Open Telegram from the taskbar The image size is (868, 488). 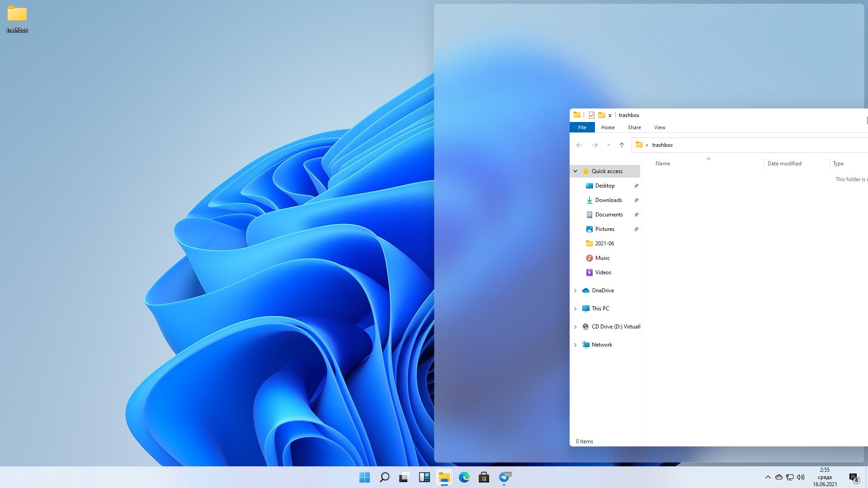click(504, 477)
